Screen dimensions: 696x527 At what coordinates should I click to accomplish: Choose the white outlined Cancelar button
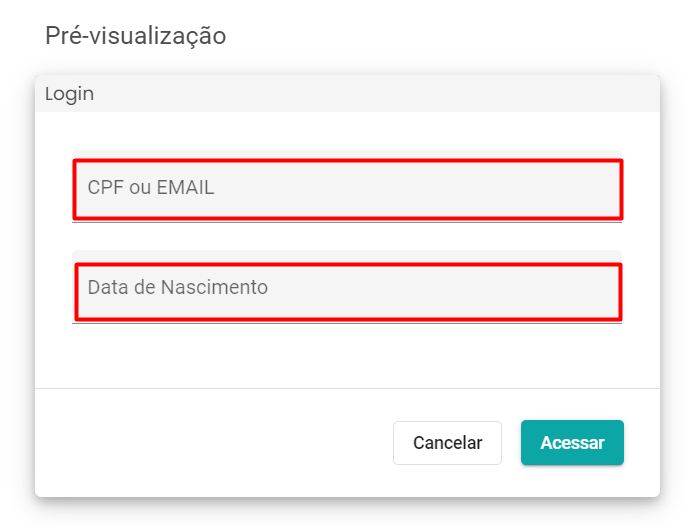click(447, 443)
